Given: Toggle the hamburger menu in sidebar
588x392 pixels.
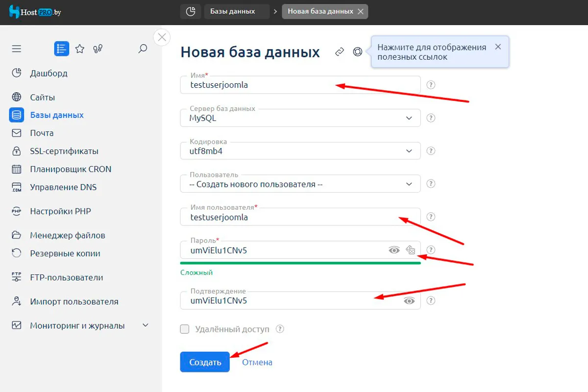Looking at the screenshot, I should [x=17, y=49].
